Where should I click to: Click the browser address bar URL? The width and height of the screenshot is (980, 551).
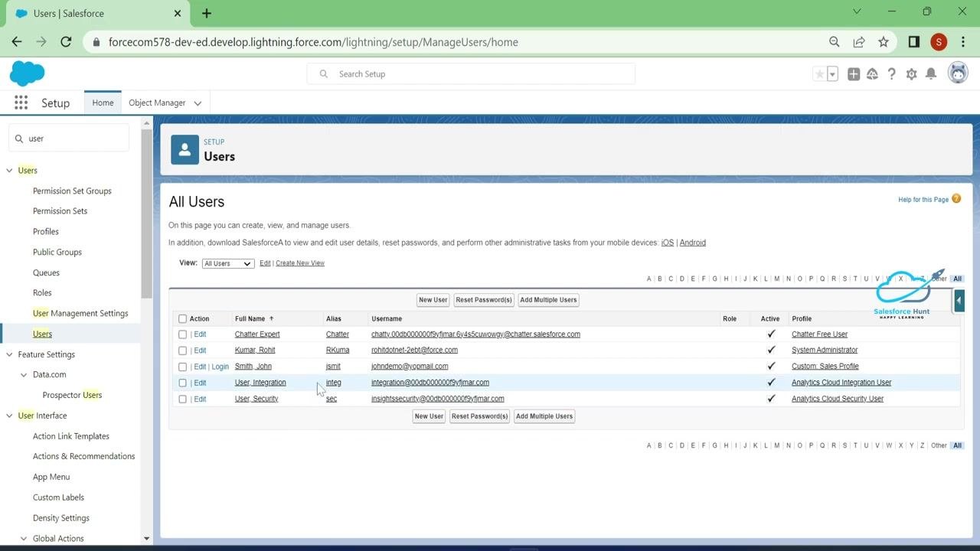pyautogui.click(x=313, y=42)
